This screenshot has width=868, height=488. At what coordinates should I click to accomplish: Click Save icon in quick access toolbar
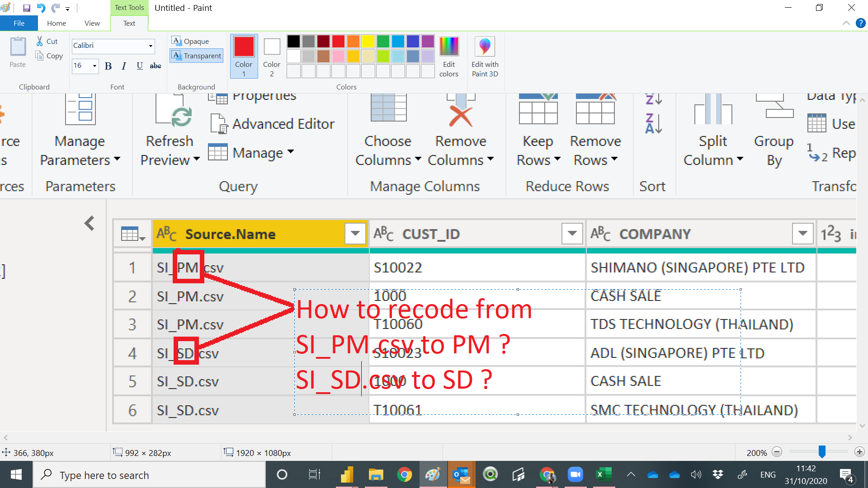[26, 8]
